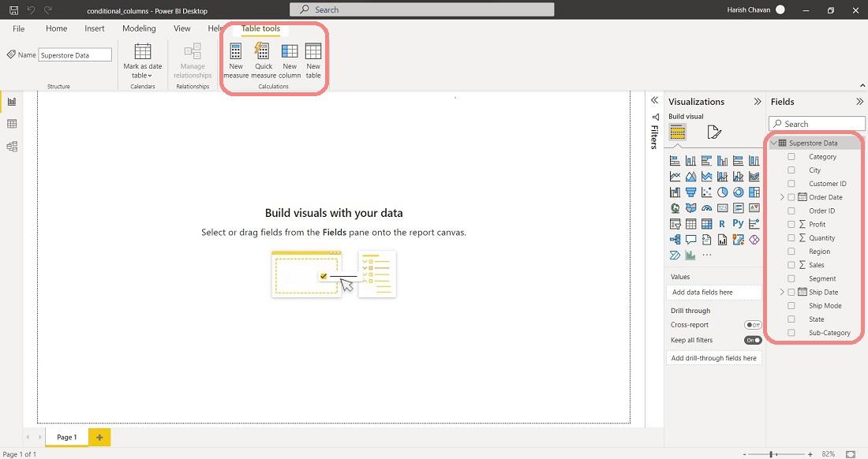This screenshot has height=459, width=868.
Task: Select the Funnel visual
Action: pos(691,192)
